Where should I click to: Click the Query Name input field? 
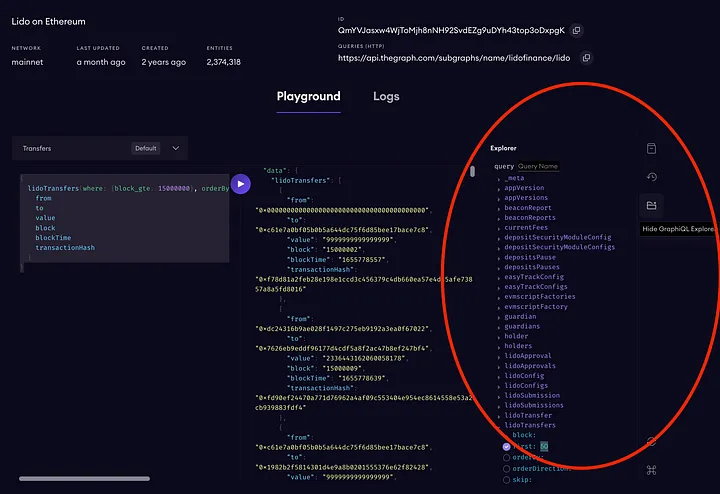540,166
